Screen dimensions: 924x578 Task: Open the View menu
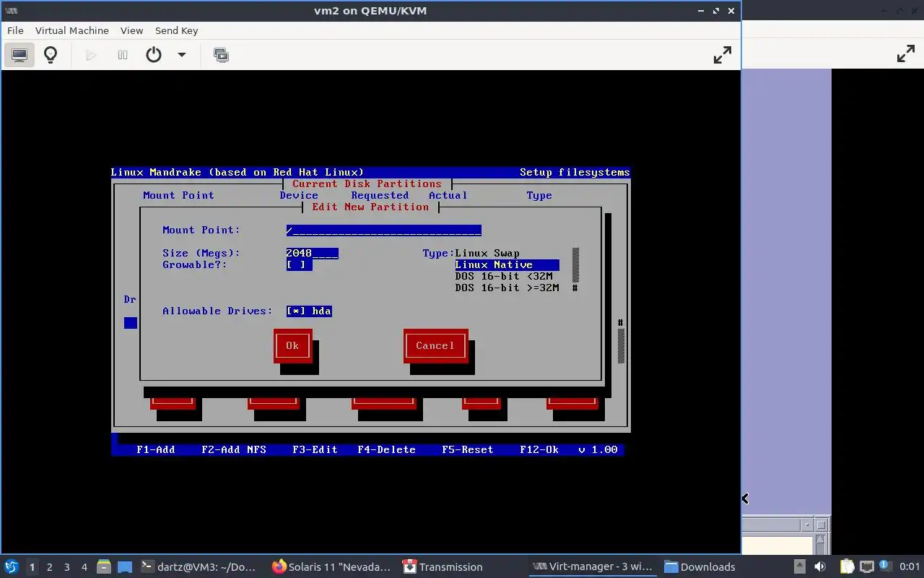131,30
